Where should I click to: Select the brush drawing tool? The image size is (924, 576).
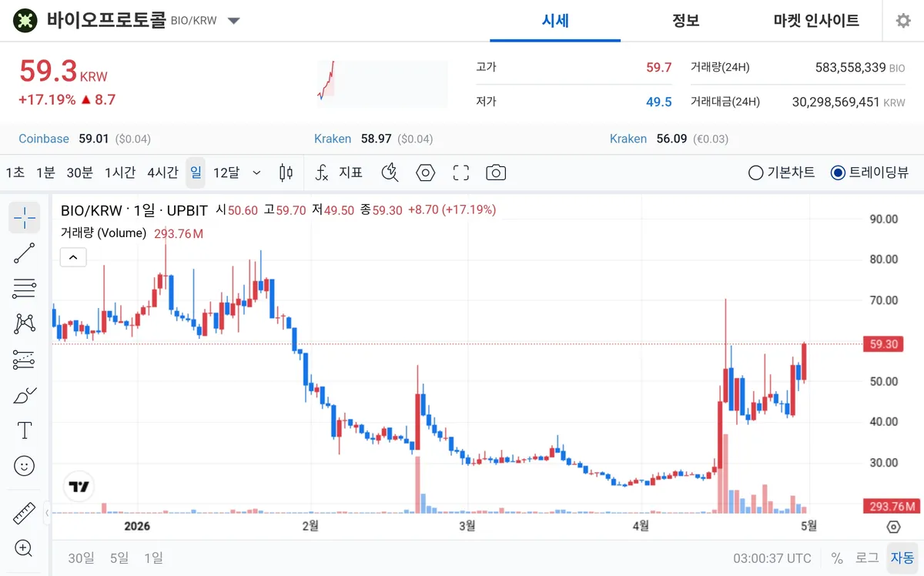point(24,394)
